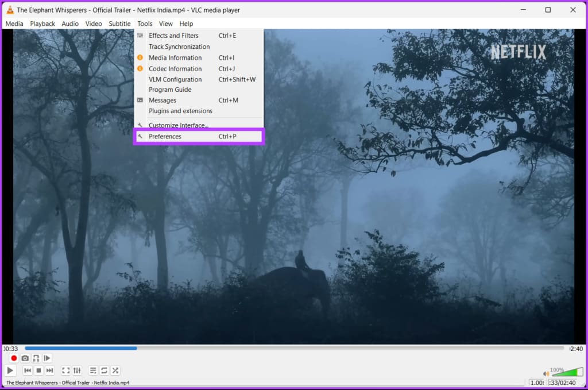The height and width of the screenshot is (390, 588).
Task: Click the VLC cone icon in title bar
Action: [x=10, y=10]
